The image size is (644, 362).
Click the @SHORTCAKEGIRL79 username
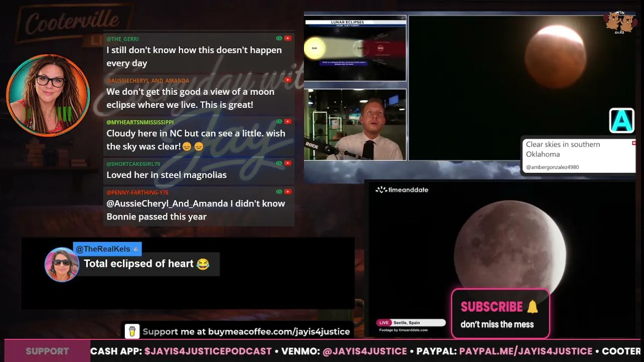click(133, 164)
